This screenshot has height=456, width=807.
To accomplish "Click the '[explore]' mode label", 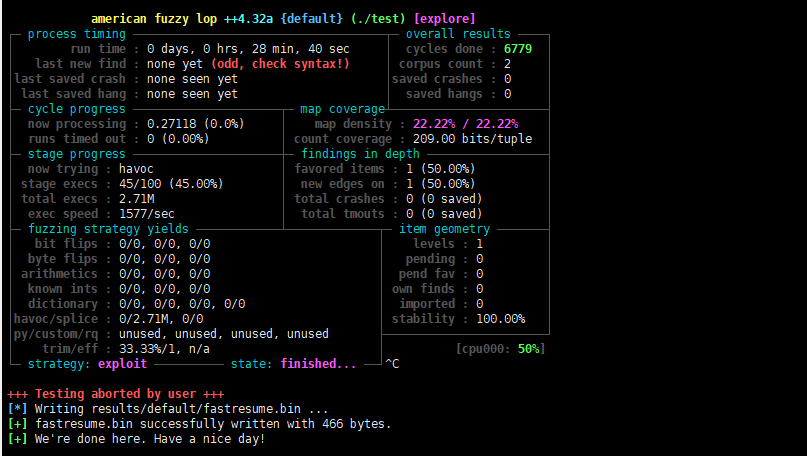I will (x=445, y=19).
